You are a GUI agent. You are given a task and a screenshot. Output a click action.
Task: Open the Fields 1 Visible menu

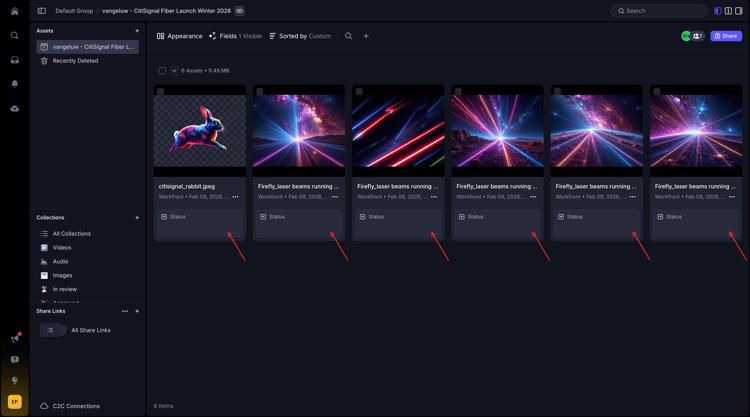235,36
